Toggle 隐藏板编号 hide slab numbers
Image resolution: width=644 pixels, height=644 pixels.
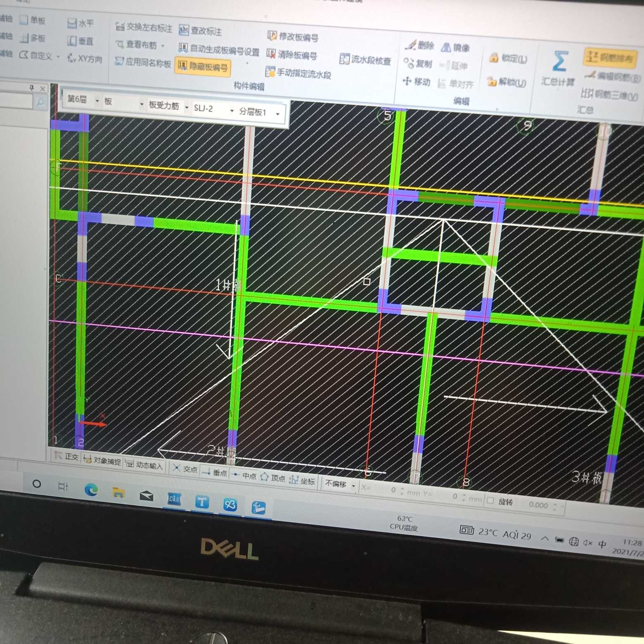click(x=203, y=66)
